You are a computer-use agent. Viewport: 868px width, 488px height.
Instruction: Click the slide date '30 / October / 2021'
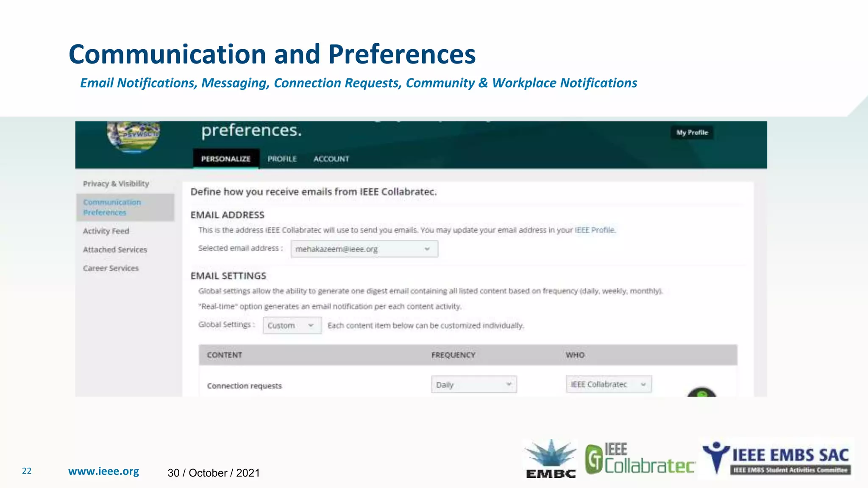click(x=214, y=473)
